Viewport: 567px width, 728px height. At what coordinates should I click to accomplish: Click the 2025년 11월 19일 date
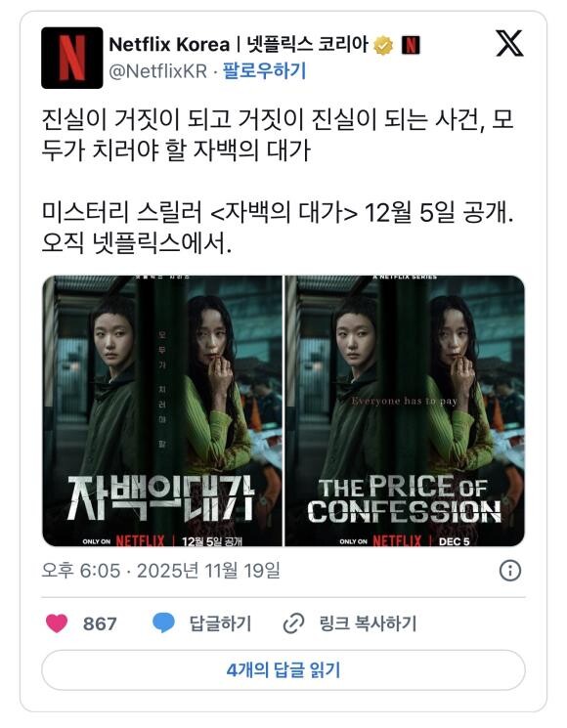pos(208,571)
